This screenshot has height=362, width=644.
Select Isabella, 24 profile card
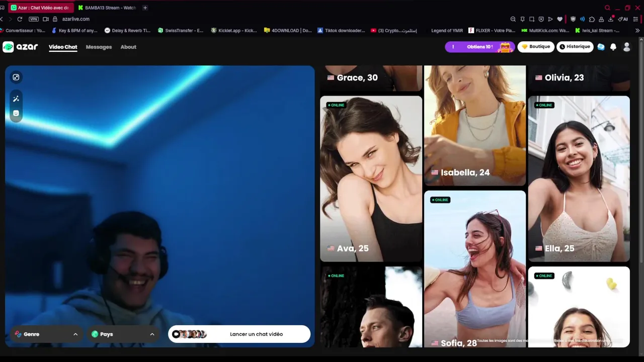coord(475,126)
